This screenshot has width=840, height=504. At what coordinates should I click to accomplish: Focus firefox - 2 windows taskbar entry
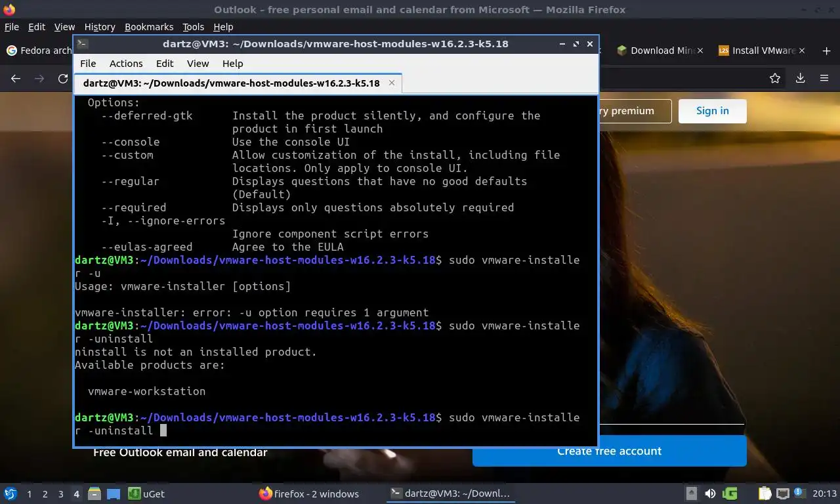coord(309,493)
